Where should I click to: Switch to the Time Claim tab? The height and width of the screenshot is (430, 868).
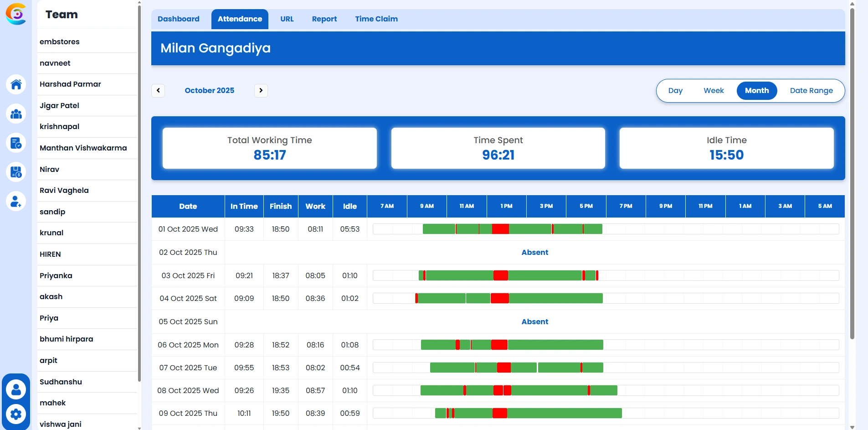pyautogui.click(x=376, y=19)
